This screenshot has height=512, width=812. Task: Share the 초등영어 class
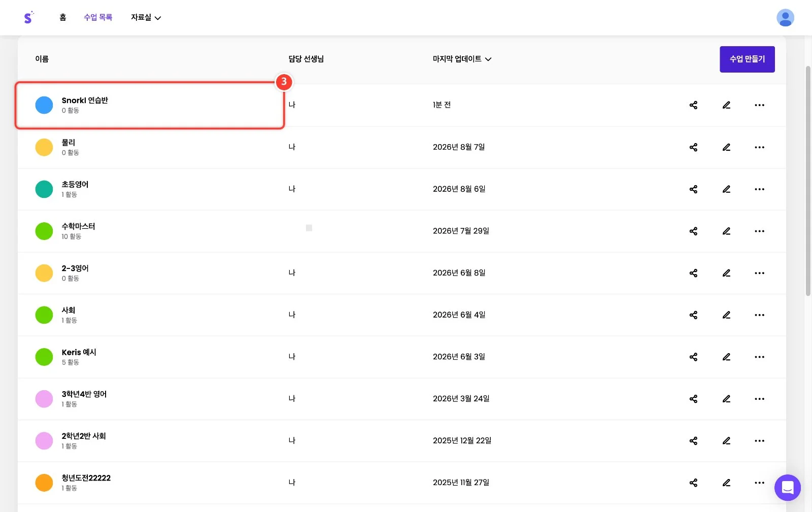[x=693, y=189]
